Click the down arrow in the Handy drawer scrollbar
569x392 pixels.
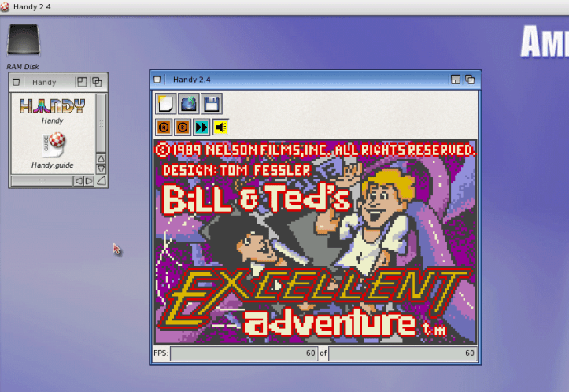click(x=101, y=168)
